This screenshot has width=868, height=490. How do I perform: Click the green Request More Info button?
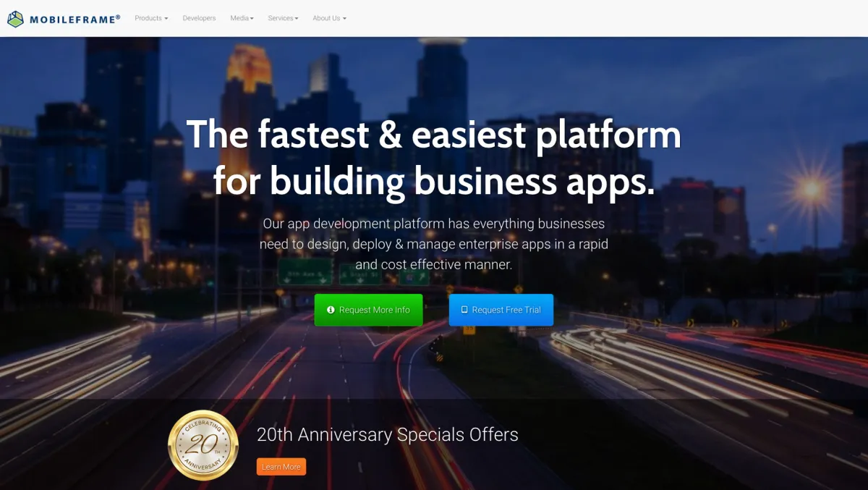point(368,310)
